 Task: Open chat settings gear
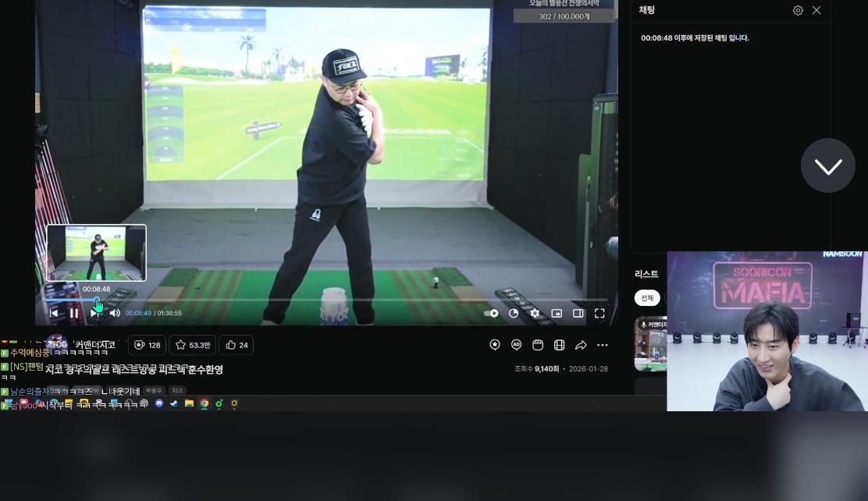click(x=798, y=10)
